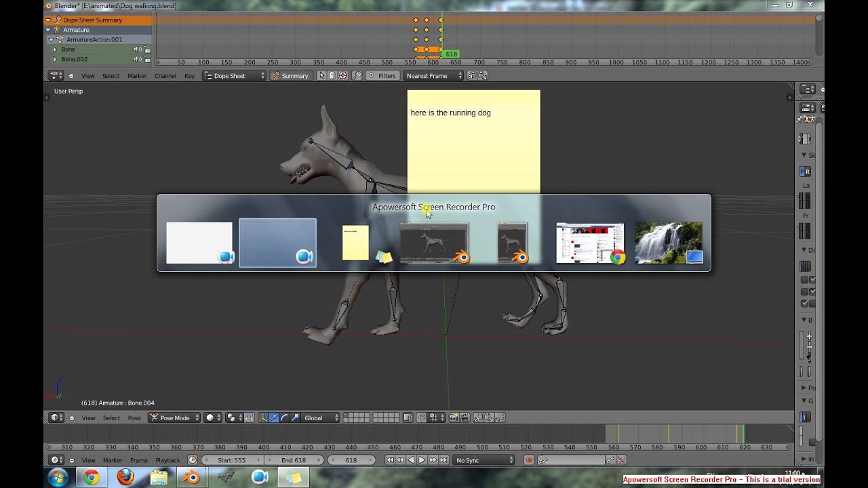This screenshot has height=488, width=868.
Task: Collapse the Dope Sheet Summary channel
Action: pyautogui.click(x=48, y=20)
